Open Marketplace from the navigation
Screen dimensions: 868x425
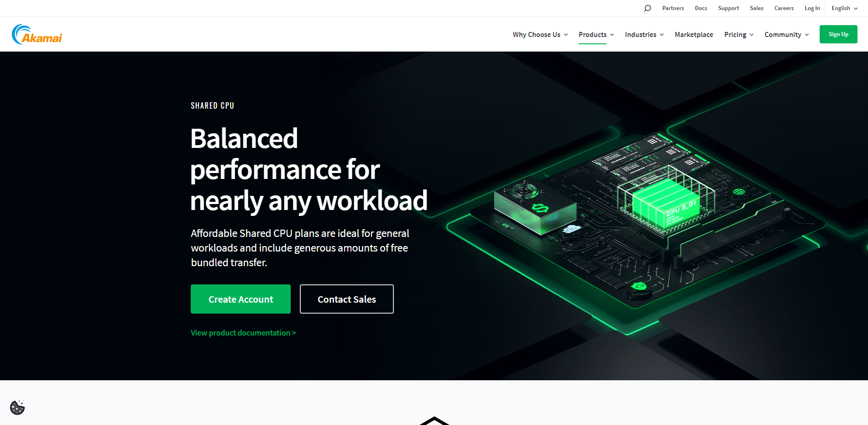tap(694, 35)
